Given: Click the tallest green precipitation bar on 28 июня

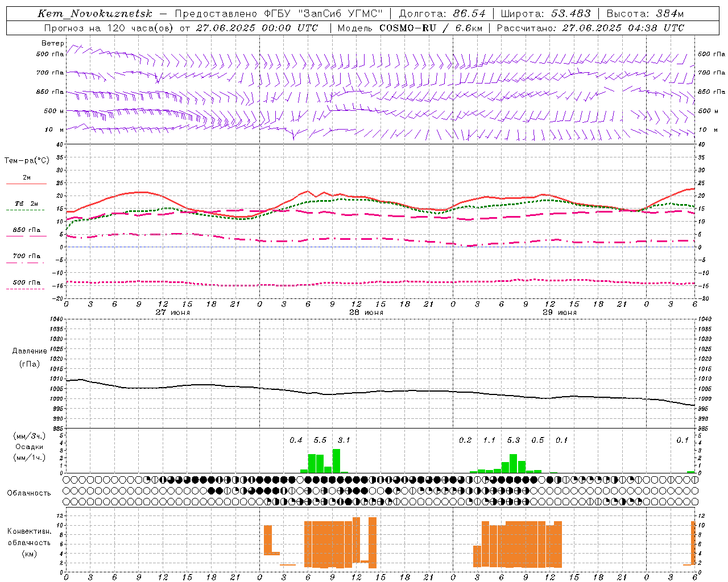Looking at the screenshot, I should point(336,461).
